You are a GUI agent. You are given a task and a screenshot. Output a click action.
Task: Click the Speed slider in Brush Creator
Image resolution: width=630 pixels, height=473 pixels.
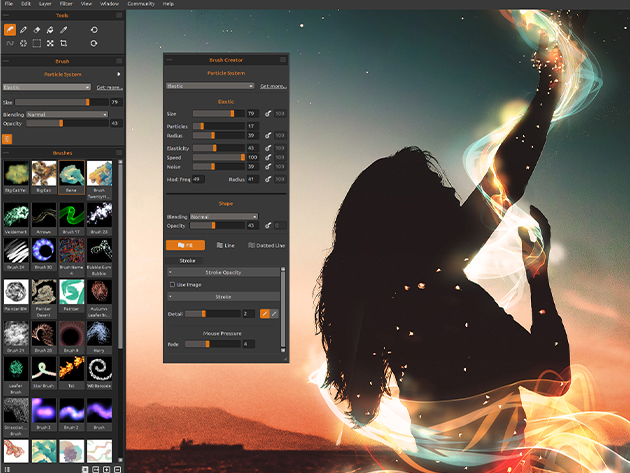pos(218,157)
